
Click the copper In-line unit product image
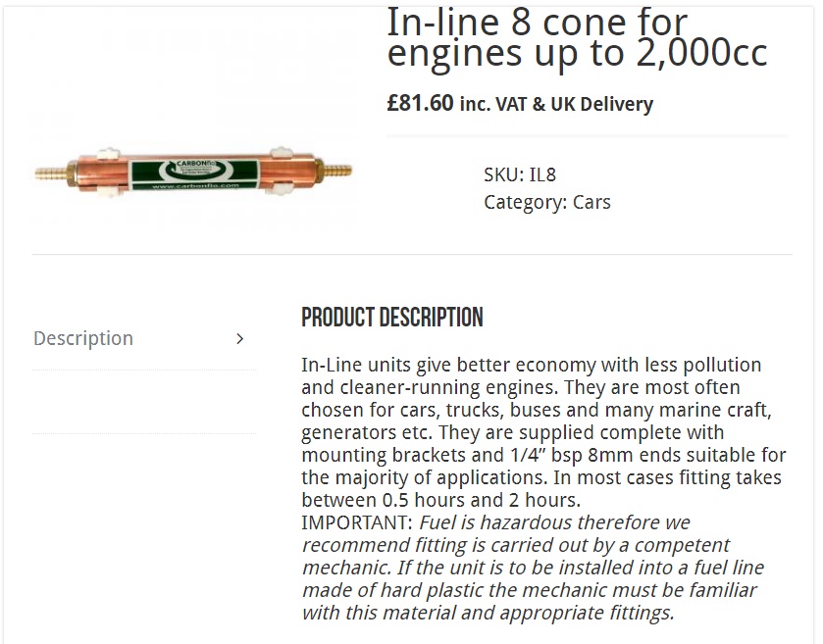point(193,173)
